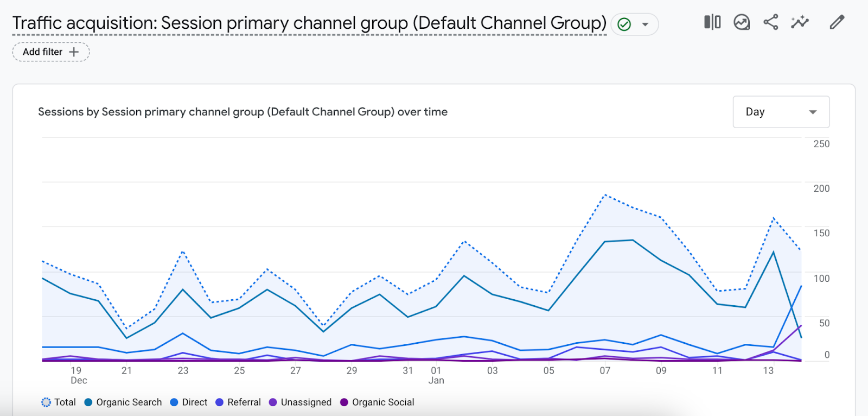This screenshot has width=868, height=416.
Task: Click the 150 y-axis value
Action: [x=821, y=233]
